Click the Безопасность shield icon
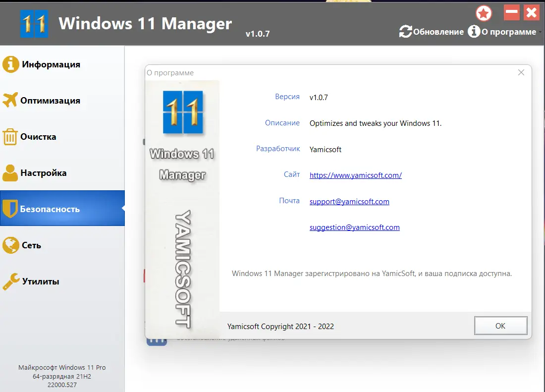 tap(10, 209)
